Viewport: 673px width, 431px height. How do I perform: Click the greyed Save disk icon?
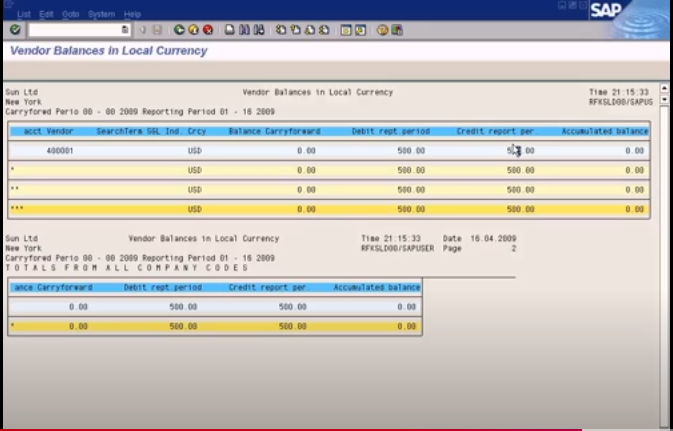157,30
